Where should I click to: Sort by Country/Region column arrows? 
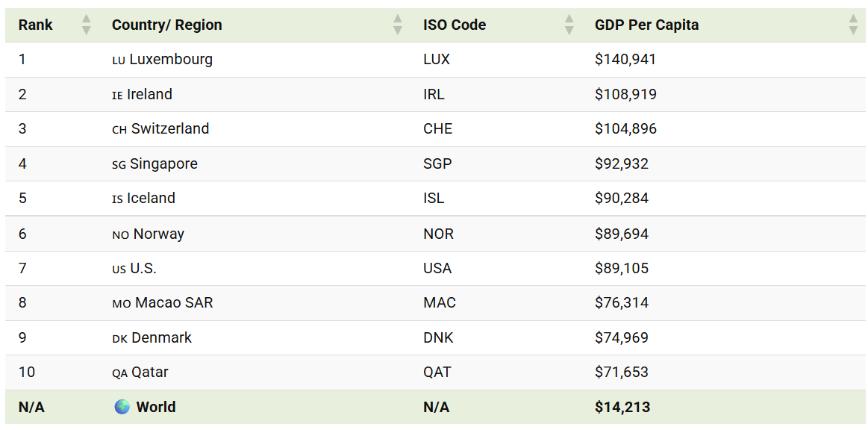click(398, 25)
